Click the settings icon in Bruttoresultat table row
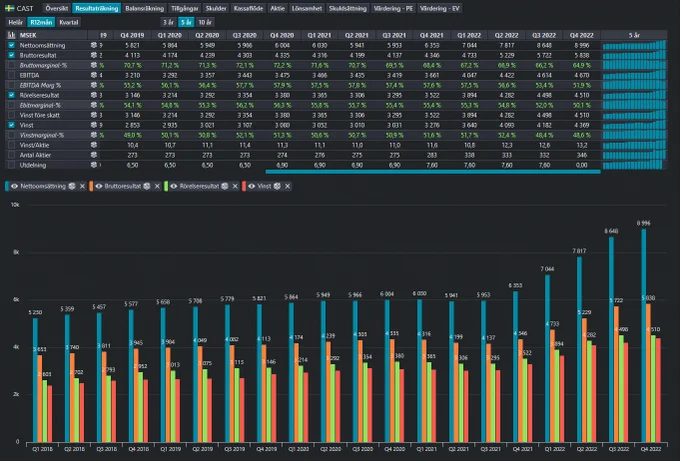 (x=94, y=55)
